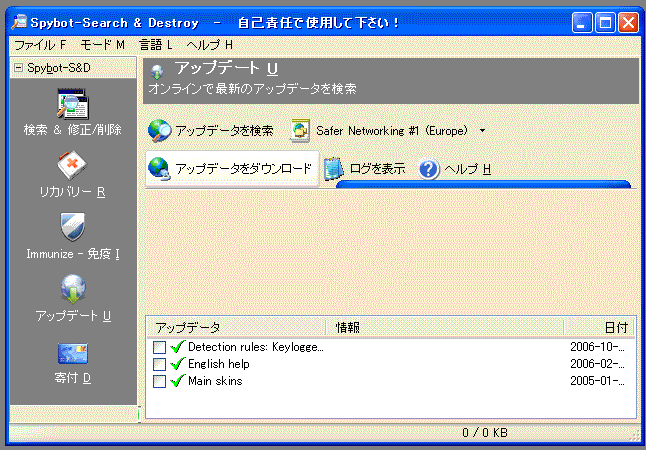Click the Safer Networking #1 (Europe) label

[392, 131]
